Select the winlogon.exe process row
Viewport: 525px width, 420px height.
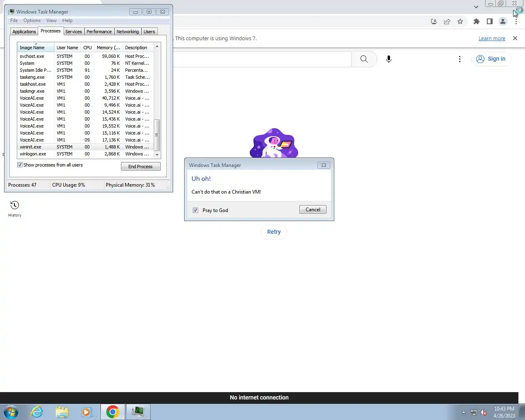pyautogui.click(x=85, y=154)
